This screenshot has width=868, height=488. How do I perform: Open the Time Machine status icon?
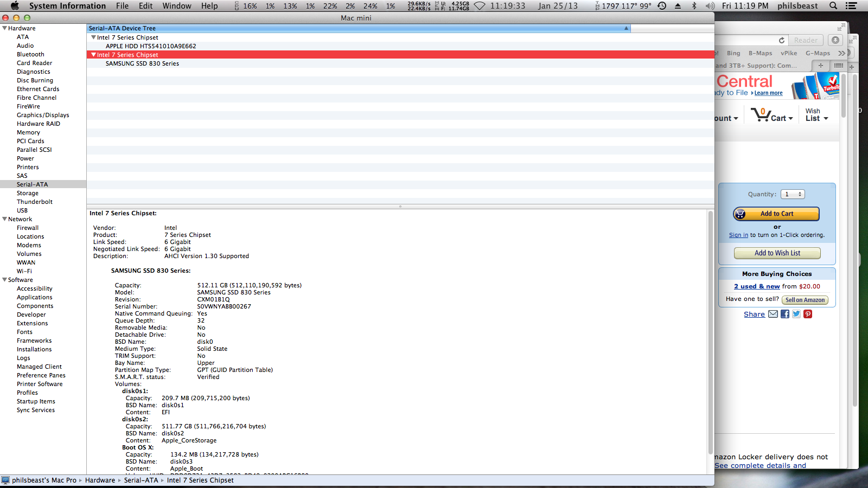pos(662,6)
